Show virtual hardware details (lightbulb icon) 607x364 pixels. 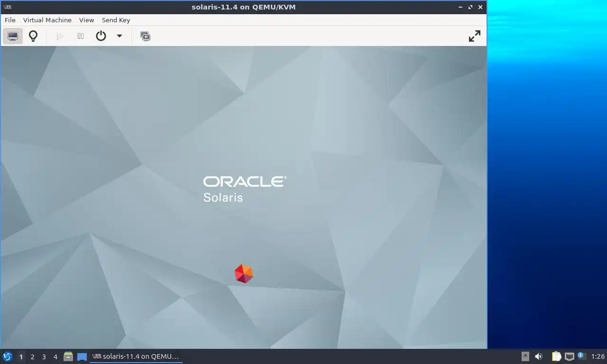click(x=33, y=36)
